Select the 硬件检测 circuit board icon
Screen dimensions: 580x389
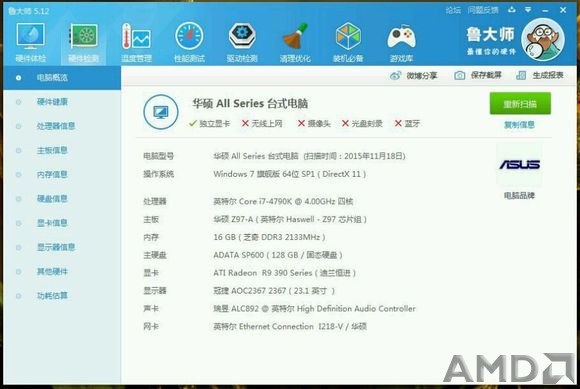pyautogui.click(x=84, y=36)
